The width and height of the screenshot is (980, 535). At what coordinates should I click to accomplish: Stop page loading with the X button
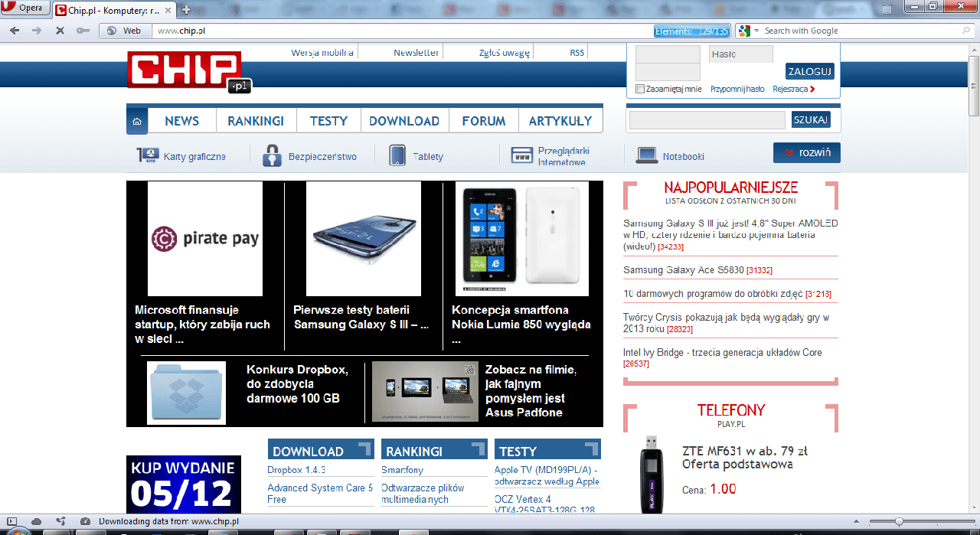tap(60, 31)
